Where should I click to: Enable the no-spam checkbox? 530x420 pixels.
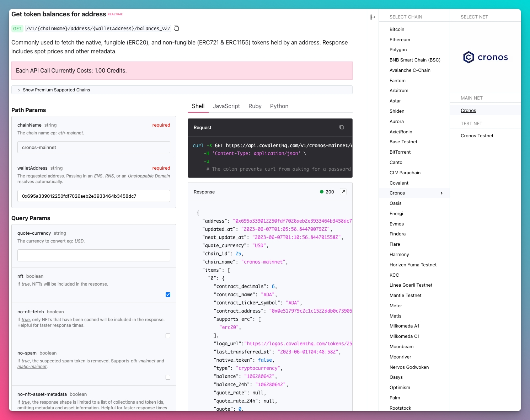(168, 377)
